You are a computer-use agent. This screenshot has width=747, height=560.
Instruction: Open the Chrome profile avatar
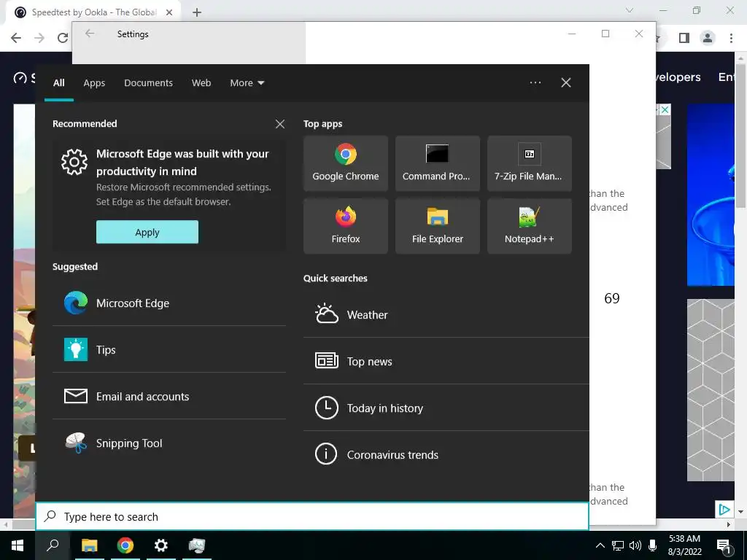coord(708,38)
